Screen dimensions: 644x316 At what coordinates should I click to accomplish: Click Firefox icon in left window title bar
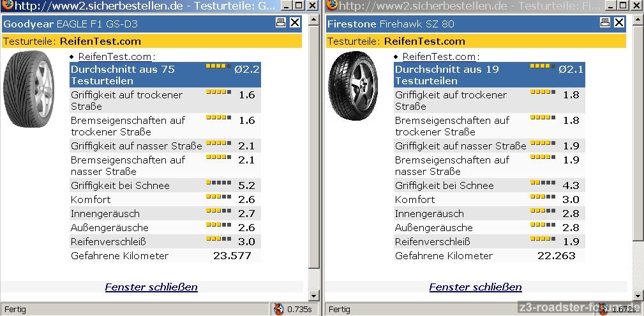(x=8, y=6)
